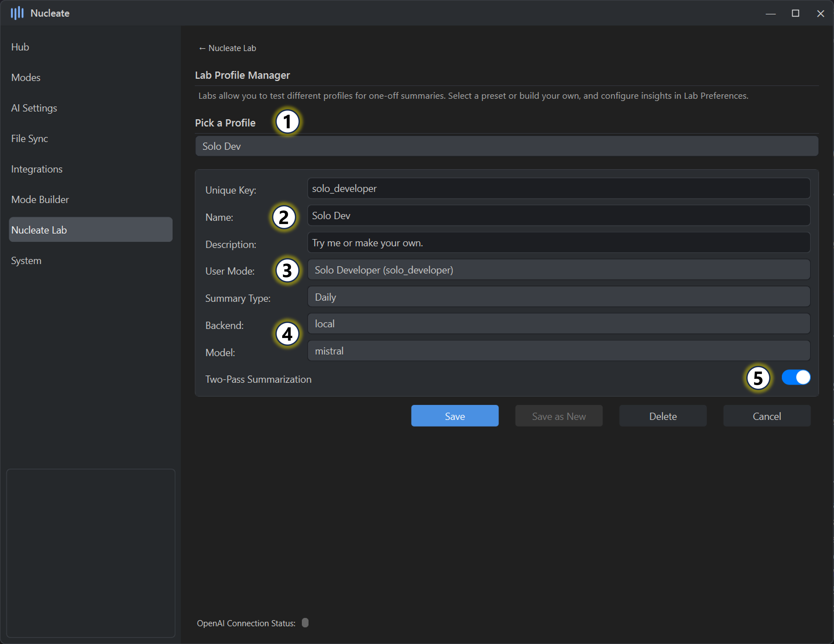Select File Sync in the sidebar

tap(29, 139)
